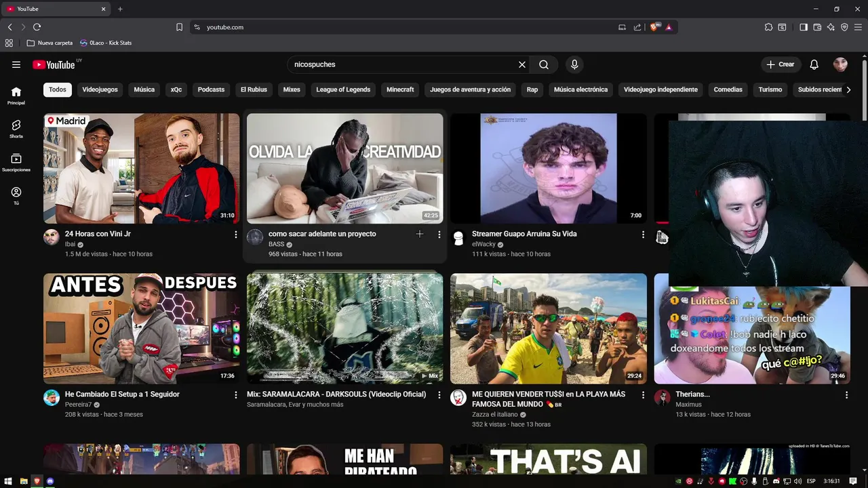
Task: Open options menu for He Cambiado El Setup
Action: pos(236,394)
